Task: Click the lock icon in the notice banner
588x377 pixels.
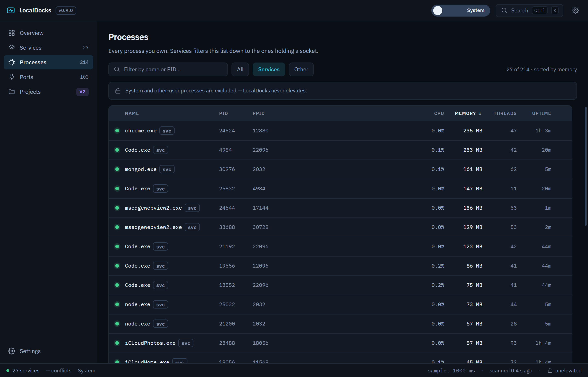Action: click(118, 91)
